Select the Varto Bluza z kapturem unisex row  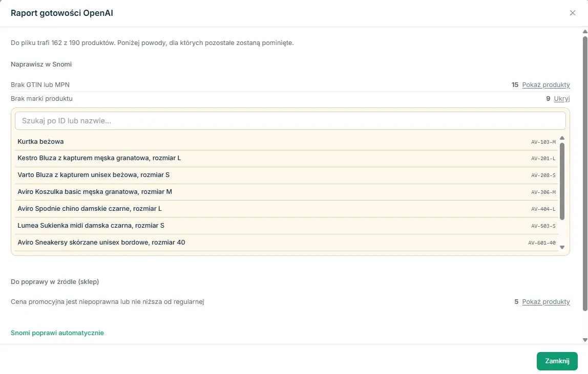pyautogui.click(x=286, y=175)
